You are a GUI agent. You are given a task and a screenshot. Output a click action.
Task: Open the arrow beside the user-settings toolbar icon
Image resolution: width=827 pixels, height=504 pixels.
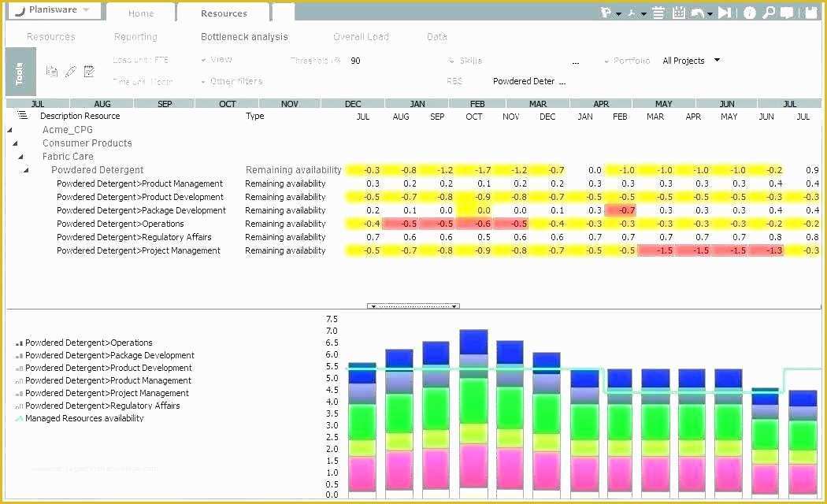click(x=618, y=13)
